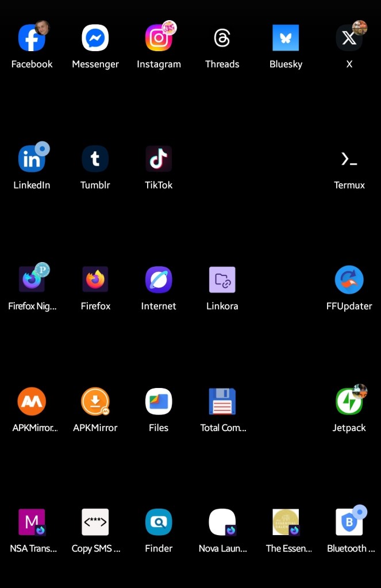This screenshot has width=381, height=588.
Task: Open the Copy SMS app
Action: pos(95,522)
